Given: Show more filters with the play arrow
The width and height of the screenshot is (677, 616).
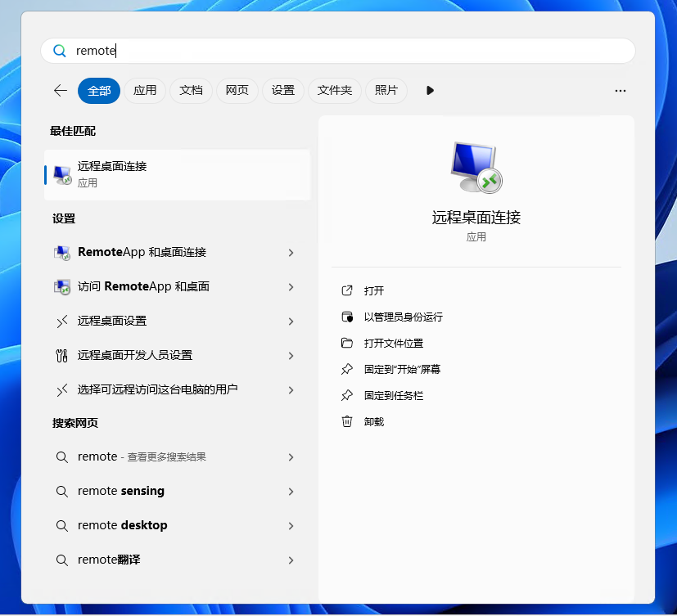Looking at the screenshot, I should pos(430,91).
